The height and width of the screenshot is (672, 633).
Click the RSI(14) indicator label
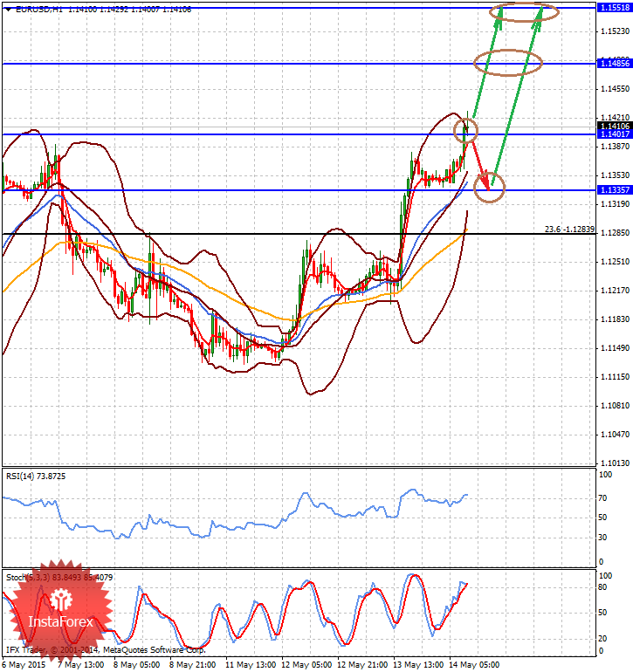coord(36,476)
